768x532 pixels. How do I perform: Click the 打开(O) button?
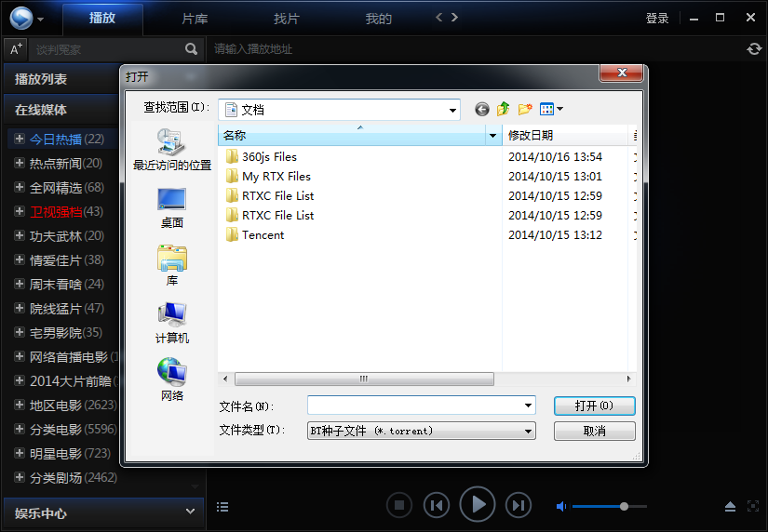tap(594, 406)
